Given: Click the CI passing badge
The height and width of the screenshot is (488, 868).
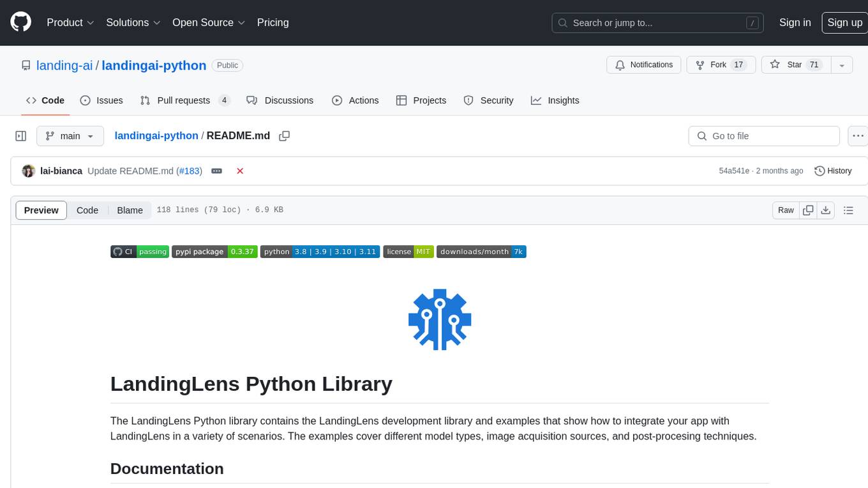Looking at the screenshot, I should [140, 252].
